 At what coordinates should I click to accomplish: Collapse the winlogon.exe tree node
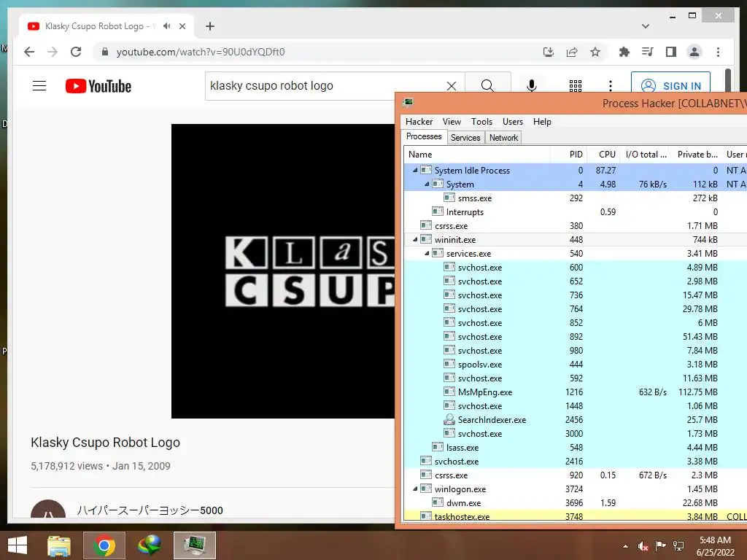pyautogui.click(x=415, y=489)
